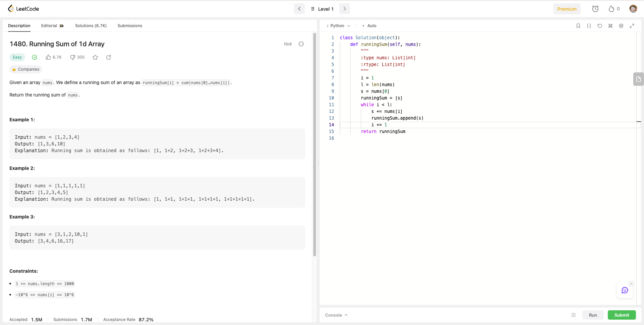
Task: Show the problem Hint
Action: pyautogui.click(x=288, y=44)
